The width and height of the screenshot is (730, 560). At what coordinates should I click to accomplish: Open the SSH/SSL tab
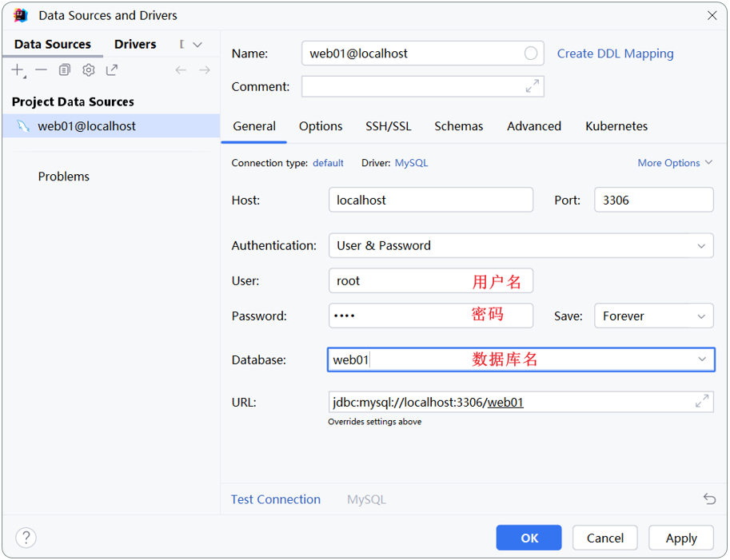click(x=389, y=126)
